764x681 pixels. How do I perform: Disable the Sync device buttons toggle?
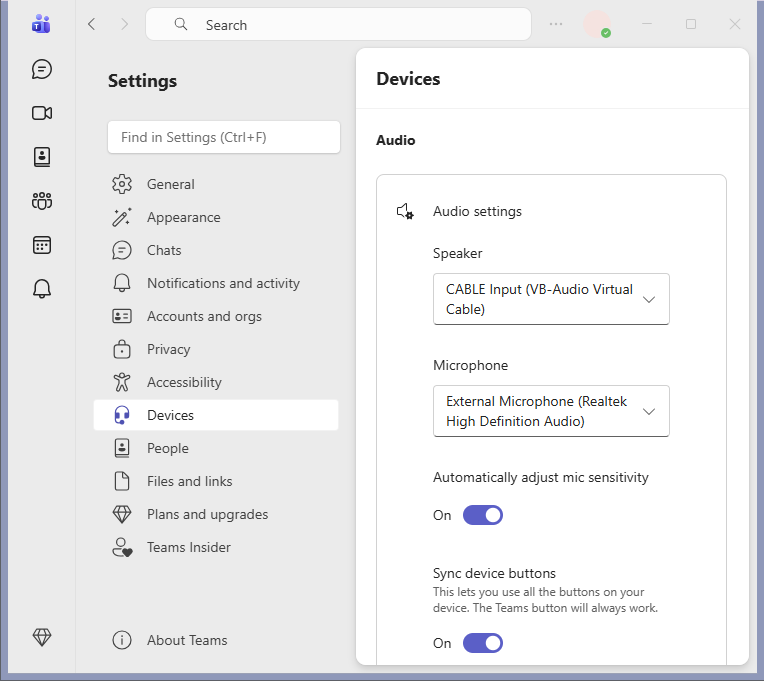pyautogui.click(x=482, y=643)
